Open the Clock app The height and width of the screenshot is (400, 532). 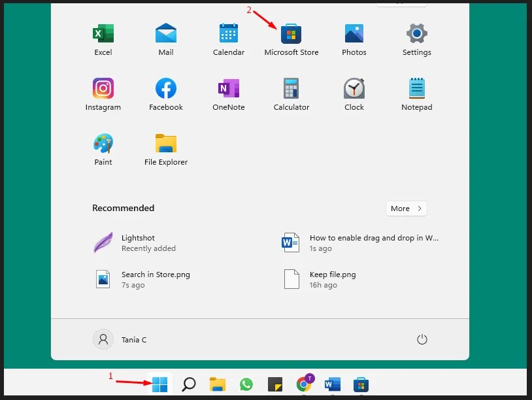click(354, 94)
